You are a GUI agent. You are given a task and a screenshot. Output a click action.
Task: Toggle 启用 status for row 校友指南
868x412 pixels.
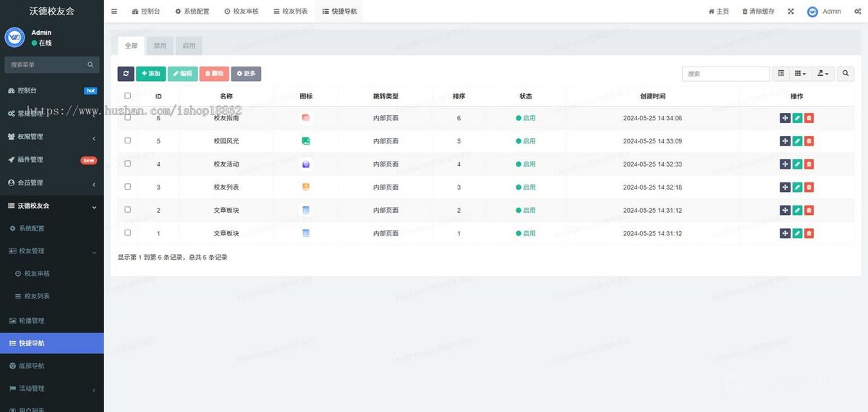pos(526,118)
